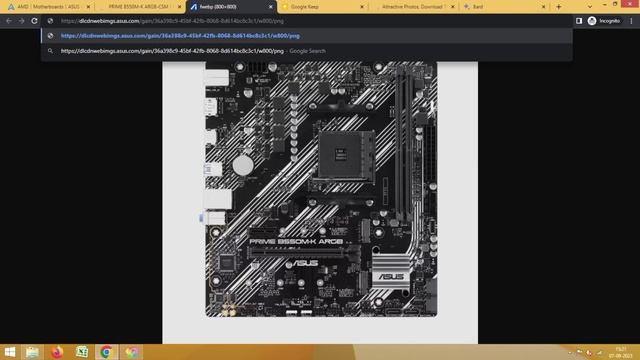
Task: Go back to the previous page
Action: pyautogui.click(x=9, y=21)
